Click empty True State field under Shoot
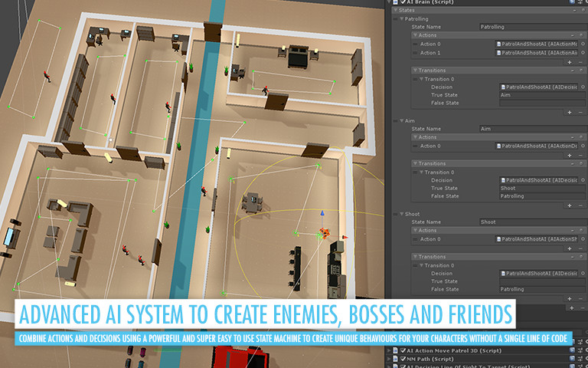This screenshot has height=368, width=588. point(543,281)
